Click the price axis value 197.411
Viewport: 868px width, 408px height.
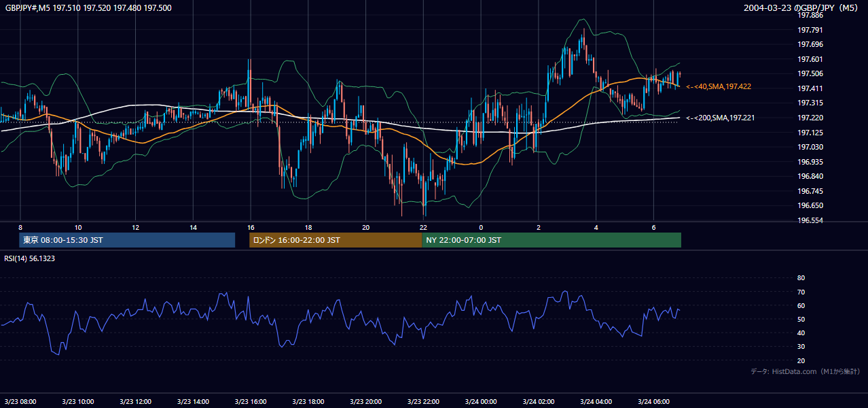click(x=810, y=88)
